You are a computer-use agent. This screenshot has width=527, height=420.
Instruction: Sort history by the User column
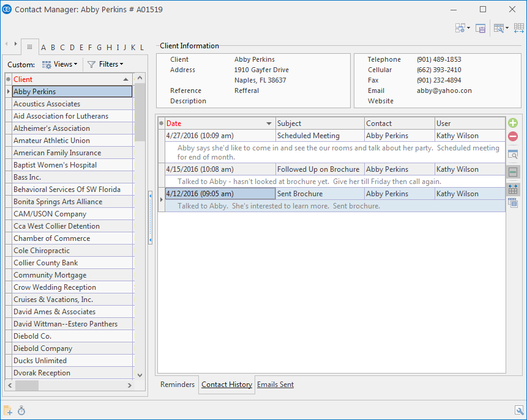pyautogui.click(x=470, y=123)
